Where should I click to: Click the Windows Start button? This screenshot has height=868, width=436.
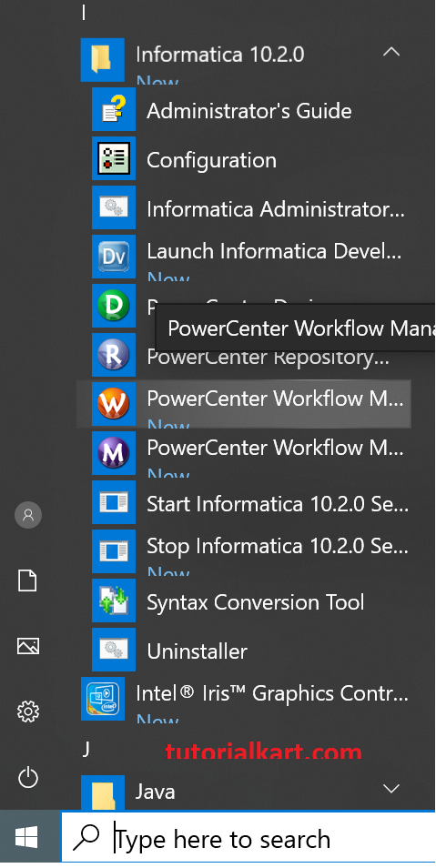[26, 836]
